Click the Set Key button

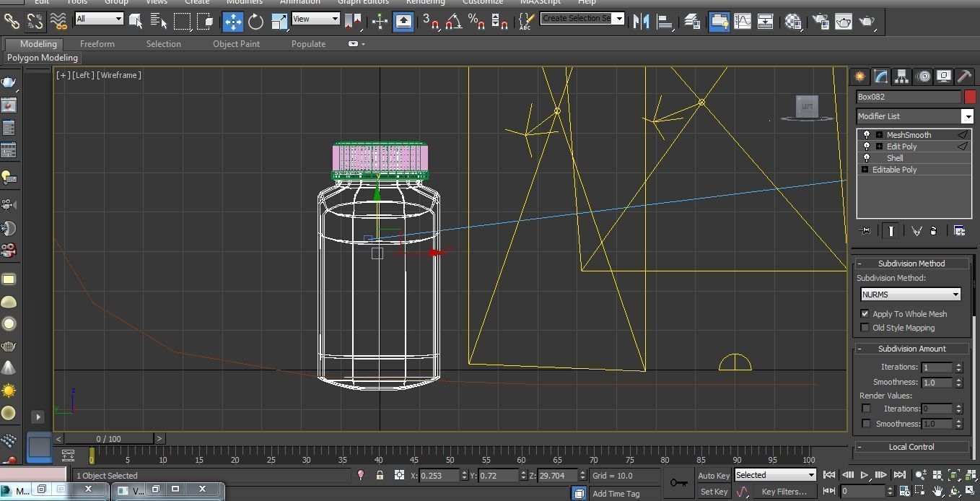point(714,492)
